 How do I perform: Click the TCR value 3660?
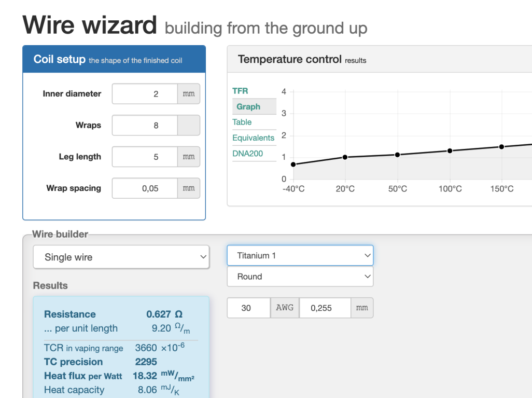click(x=146, y=348)
